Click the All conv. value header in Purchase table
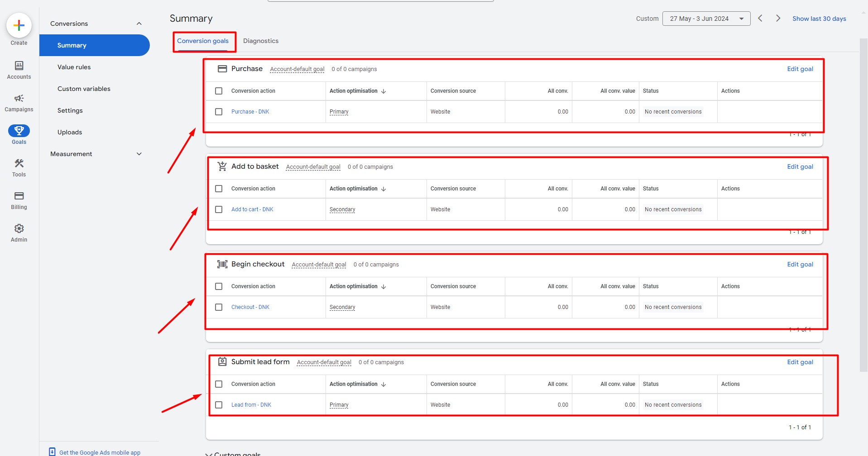The image size is (868, 456). pos(618,91)
